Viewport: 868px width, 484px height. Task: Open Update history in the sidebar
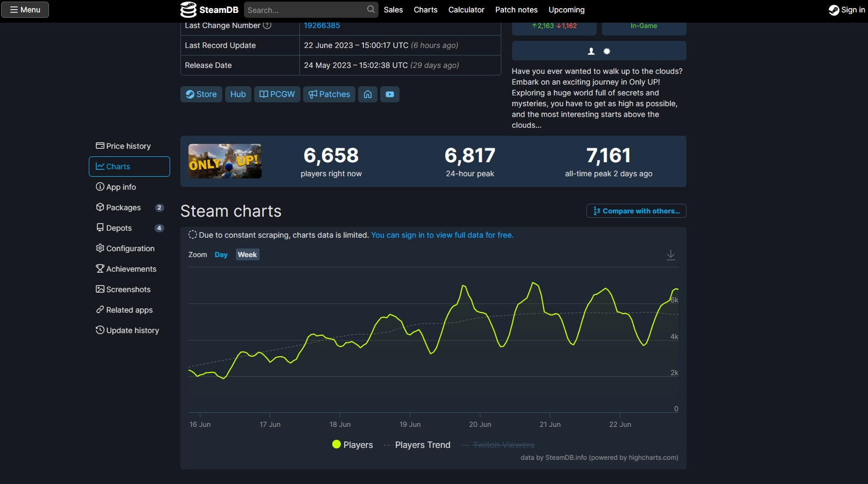tap(129, 330)
